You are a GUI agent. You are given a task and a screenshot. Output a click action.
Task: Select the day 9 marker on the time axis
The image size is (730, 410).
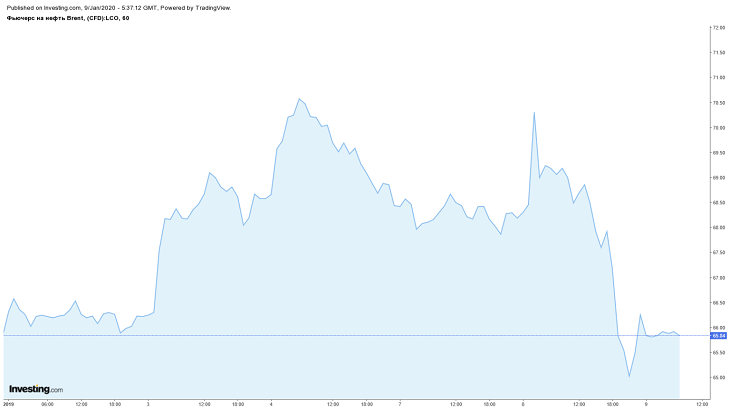point(645,404)
